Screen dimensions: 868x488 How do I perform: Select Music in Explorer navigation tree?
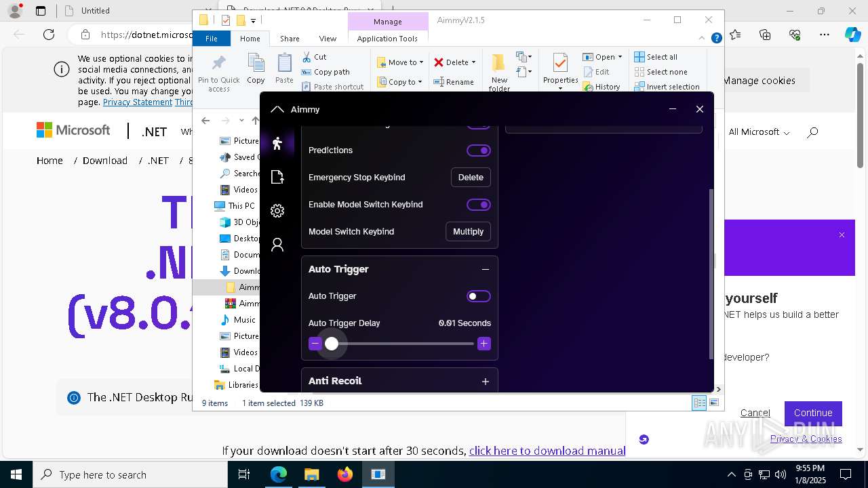[238, 320]
